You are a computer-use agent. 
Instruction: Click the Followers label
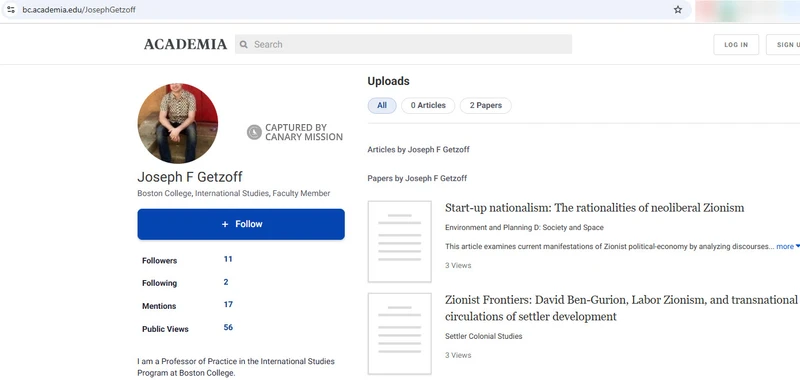159,261
